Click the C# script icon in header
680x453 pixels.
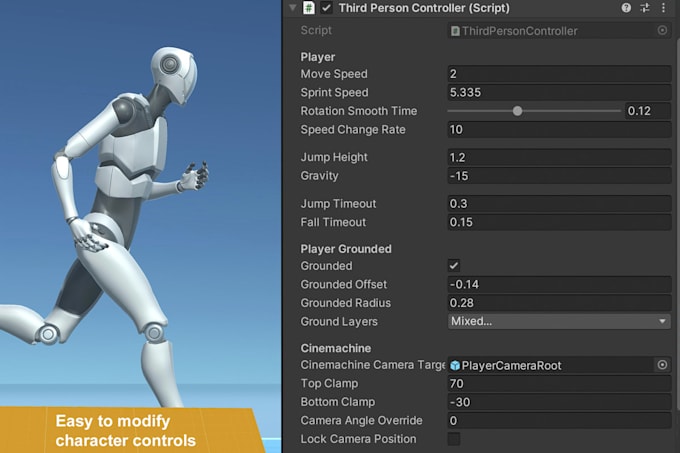309,8
